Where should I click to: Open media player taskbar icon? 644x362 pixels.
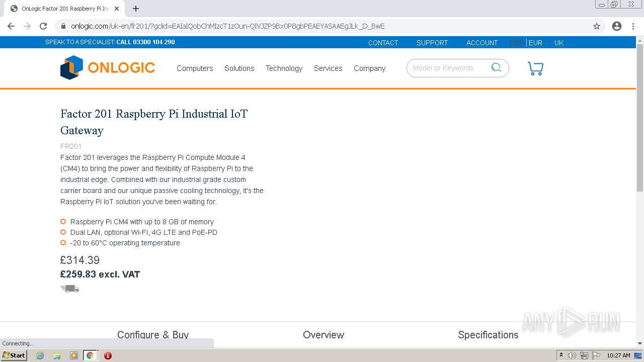coord(73,355)
